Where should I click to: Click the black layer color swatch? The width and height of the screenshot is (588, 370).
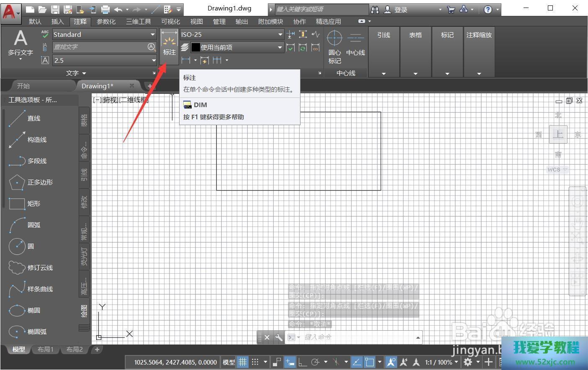[195, 47]
